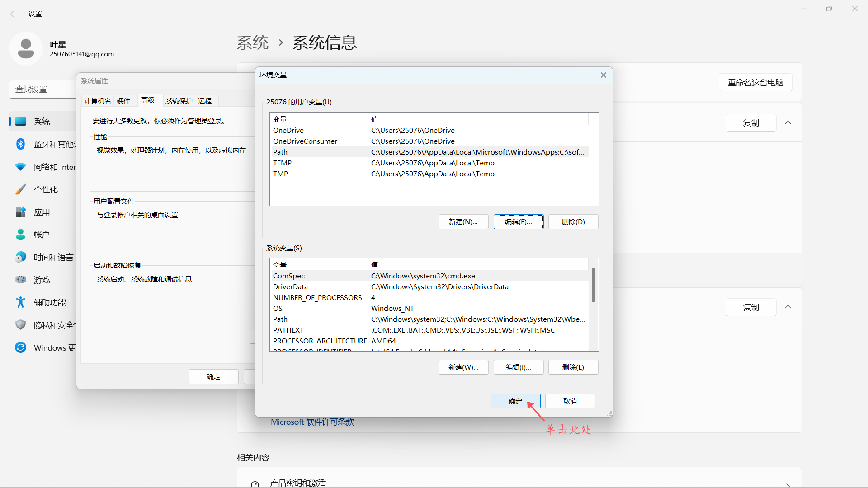Select the 个性化 personalization brush icon
The height and width of the screenshot is (488, 868).
(x=20, y=189)
